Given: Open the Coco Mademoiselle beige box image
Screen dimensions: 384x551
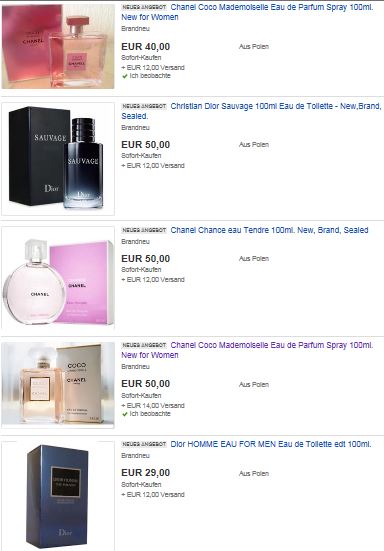Looking at the screenshot, I should tap(58, 384).
